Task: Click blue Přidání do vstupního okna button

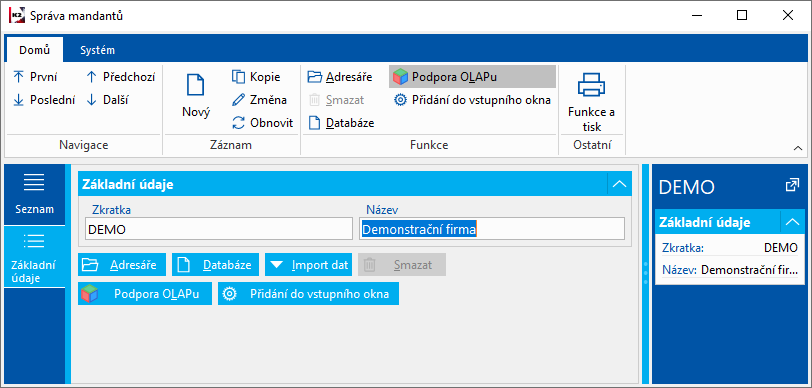Action: coord(308,294)
